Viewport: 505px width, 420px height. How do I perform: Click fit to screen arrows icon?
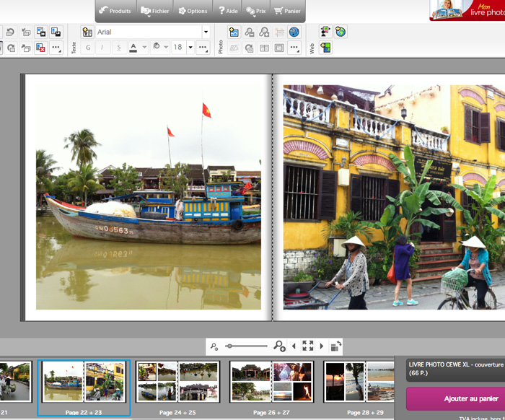click(308, 346)
